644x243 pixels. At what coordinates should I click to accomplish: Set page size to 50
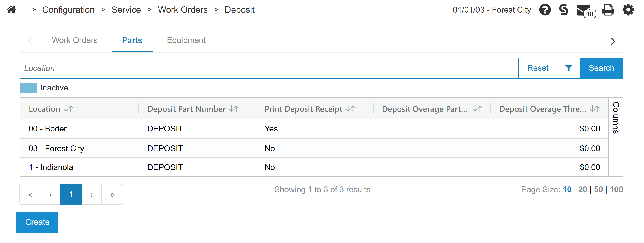598,189
